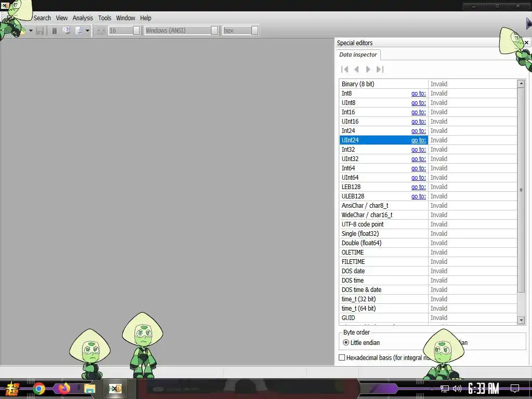This screenshot has height=399, width=532.
Task: Select the Double (float64) row
Action: (x=428, y=243)
